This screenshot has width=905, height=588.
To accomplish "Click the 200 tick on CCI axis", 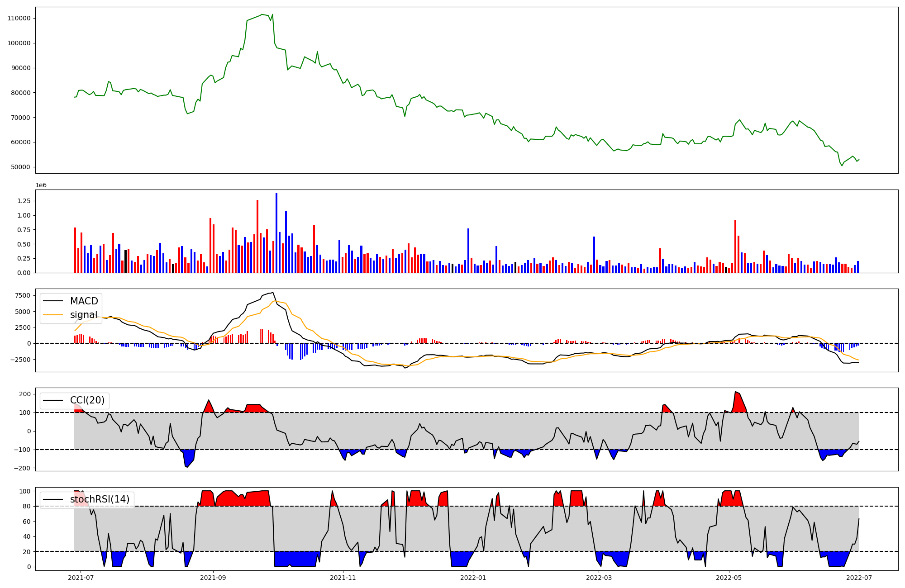I will pos(25,394).
